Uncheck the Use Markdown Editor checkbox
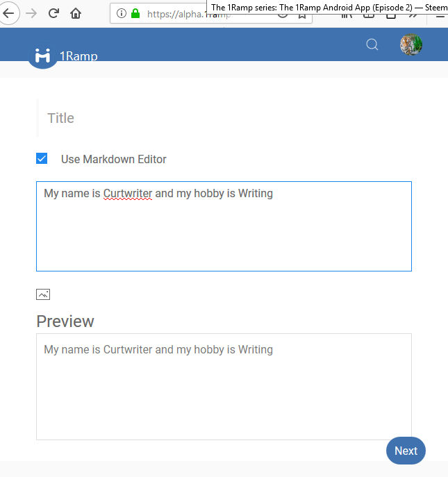 click(x=42, y=158)
